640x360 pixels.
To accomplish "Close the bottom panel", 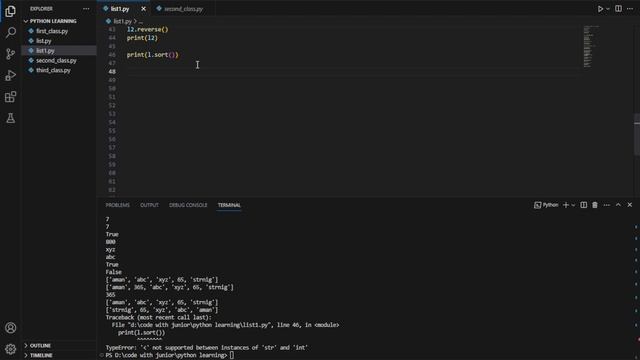I will [x=630, y=205].
